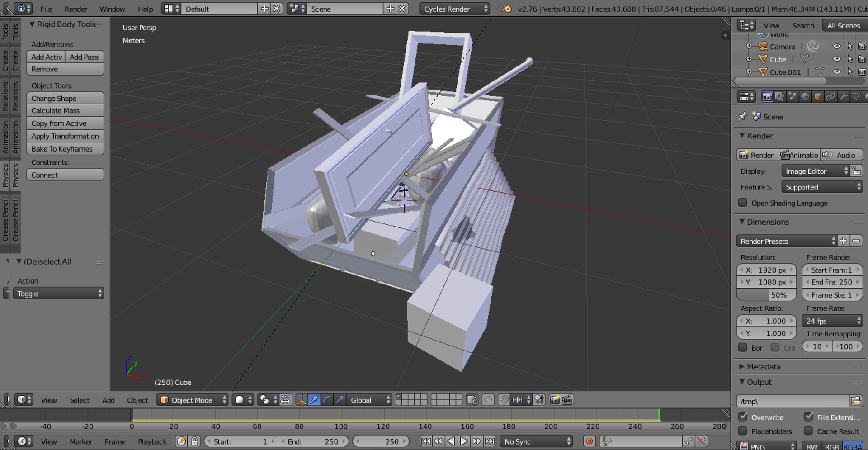The width and height of the screenshot is (868, 450).
Task: Click the Calculate Mass button
Action: pyautogui.click(x=65, y=111)
